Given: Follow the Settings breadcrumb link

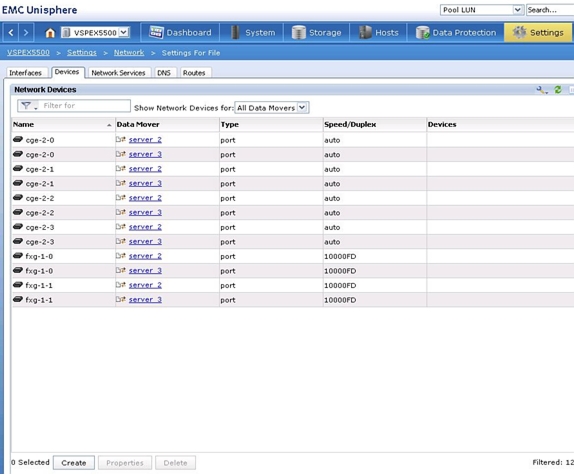Looking at the screenshot, I should (82, 53).
